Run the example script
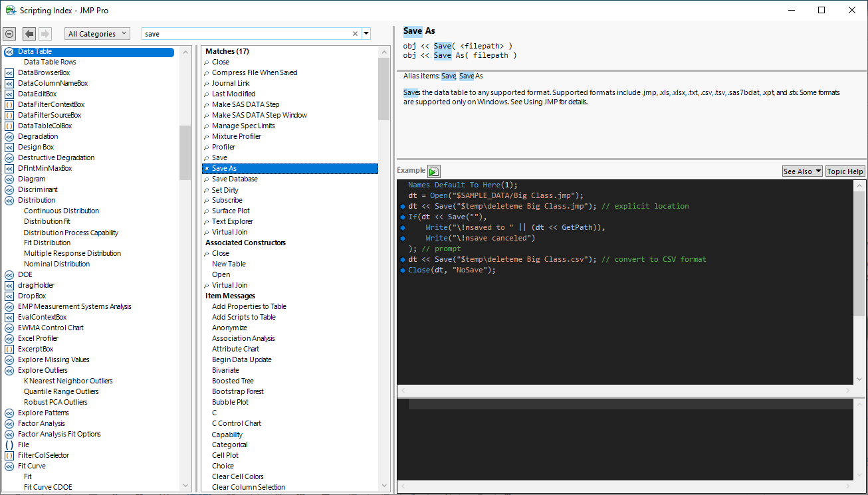This screenshot has width=868, height=495. click(433, 171)
